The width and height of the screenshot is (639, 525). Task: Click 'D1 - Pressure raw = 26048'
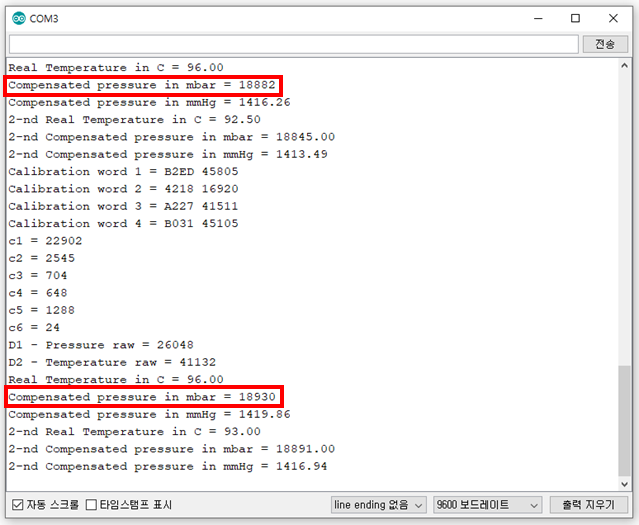101,345
